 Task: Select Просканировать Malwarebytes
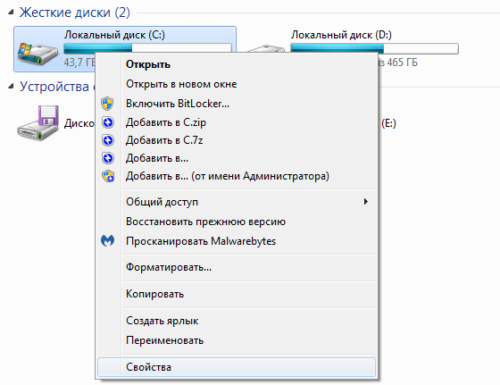(x=237, y=241)
